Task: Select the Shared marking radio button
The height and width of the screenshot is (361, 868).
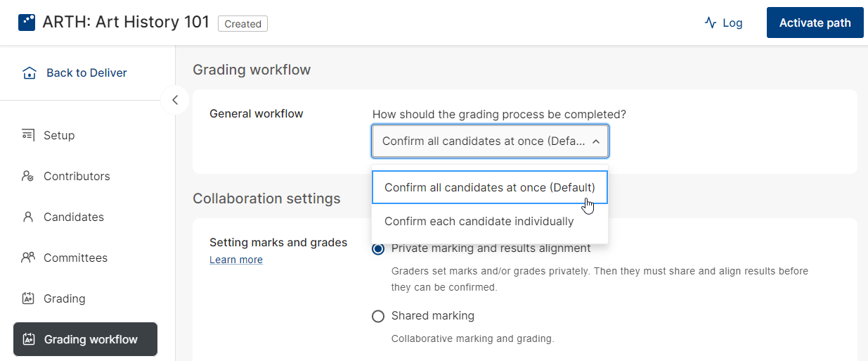Action: [x=378, y=316]
